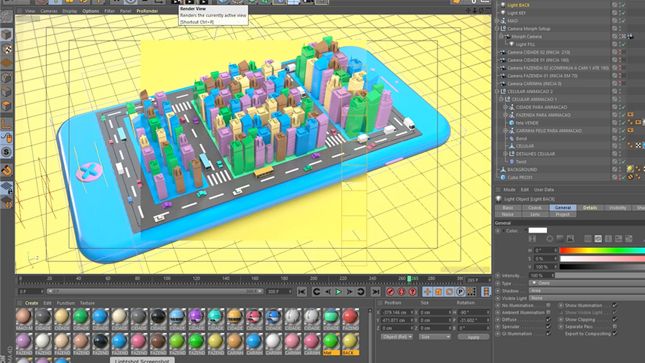Switch to the Visibility attribute tab
This screenshot has height=363, width=645.
[617, 208]
